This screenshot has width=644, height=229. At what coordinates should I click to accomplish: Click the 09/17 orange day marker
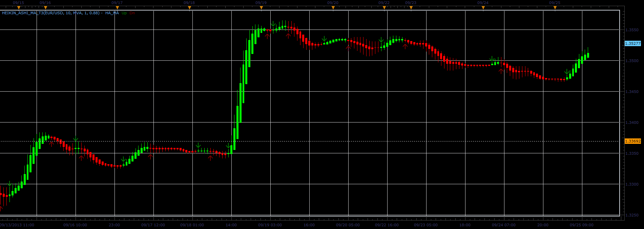(x=117, y=7)
